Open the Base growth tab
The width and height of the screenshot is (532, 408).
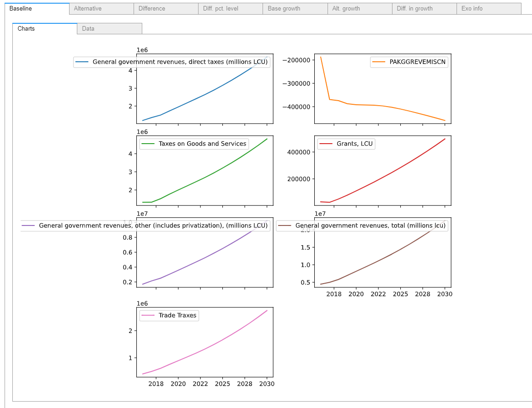(295, 9)
